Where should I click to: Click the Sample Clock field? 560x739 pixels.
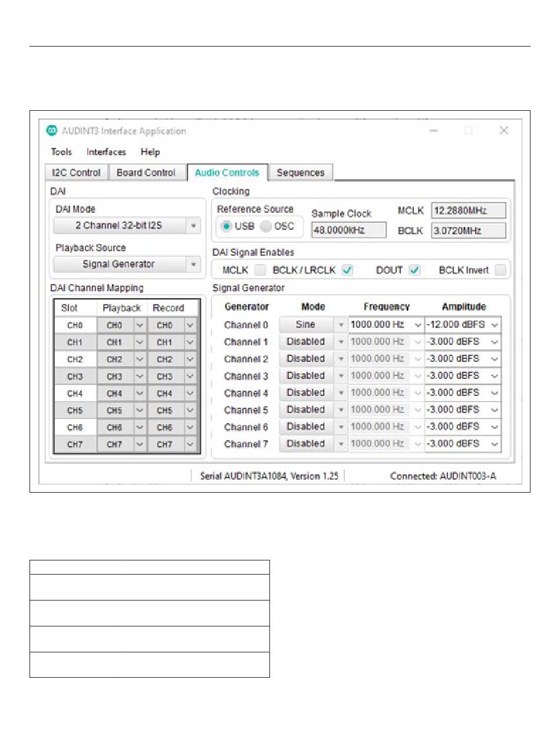coord(348,230)
